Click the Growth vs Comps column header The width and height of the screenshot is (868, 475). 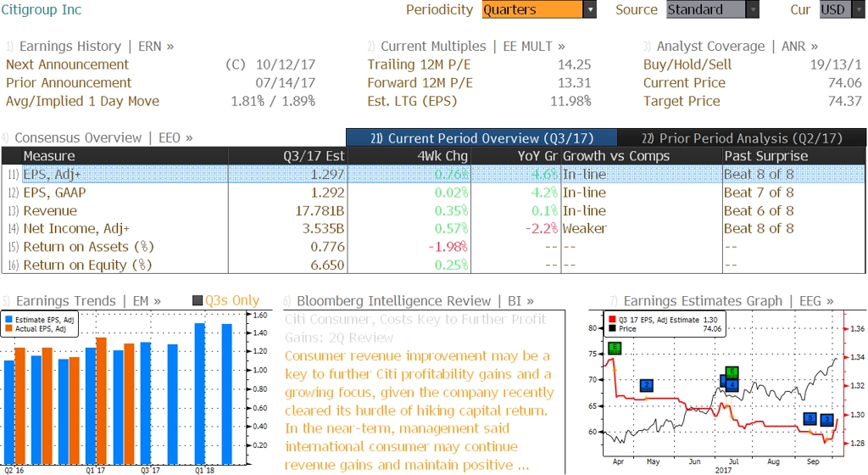(642, 155)
